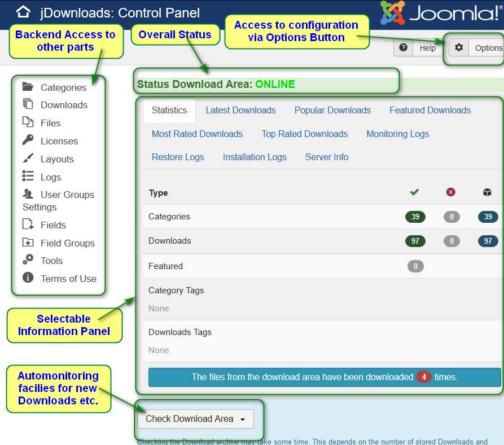Open the Installation Logs tab
504x445 pixels.
255,157
